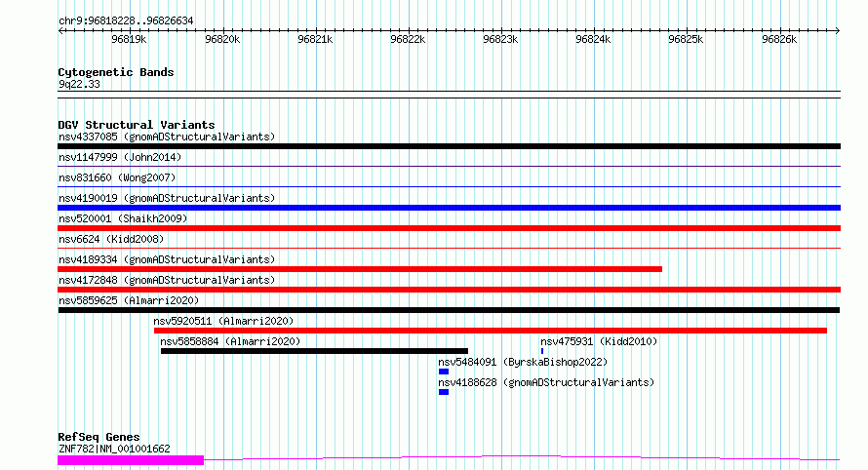
Task: Click the 96821k ruler tick label
Action: 315,39
